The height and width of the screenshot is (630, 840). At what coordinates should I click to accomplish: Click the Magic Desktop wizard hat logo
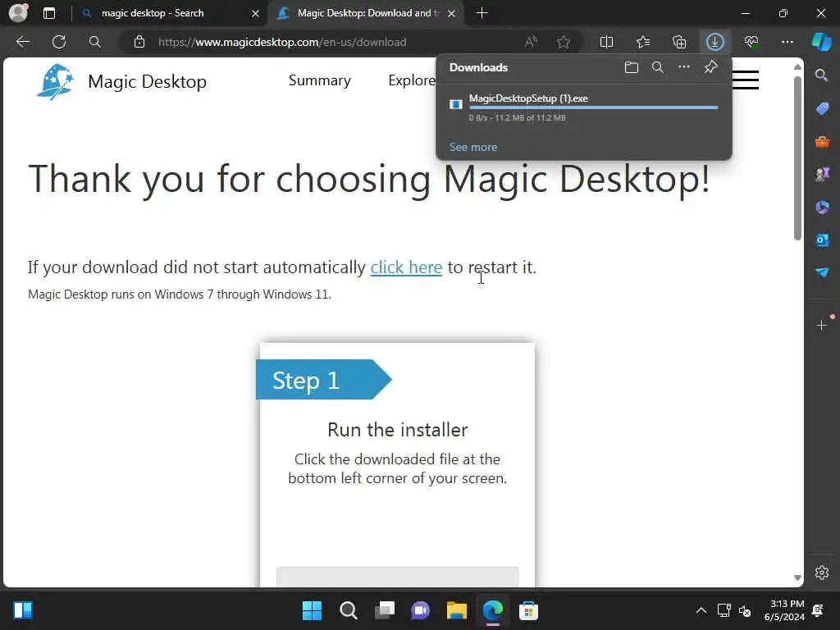[55, 81]
